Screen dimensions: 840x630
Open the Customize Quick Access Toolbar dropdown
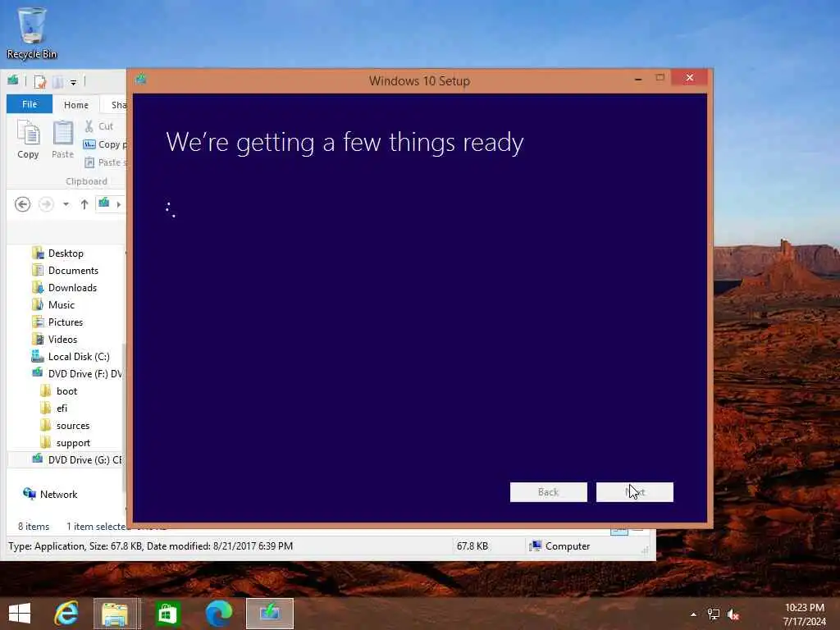point(73,83)
